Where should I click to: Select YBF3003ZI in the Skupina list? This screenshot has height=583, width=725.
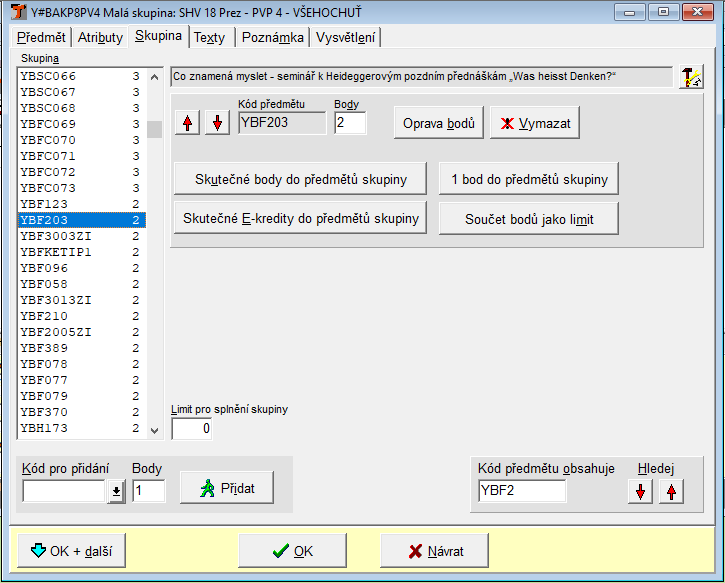[56, 236]
